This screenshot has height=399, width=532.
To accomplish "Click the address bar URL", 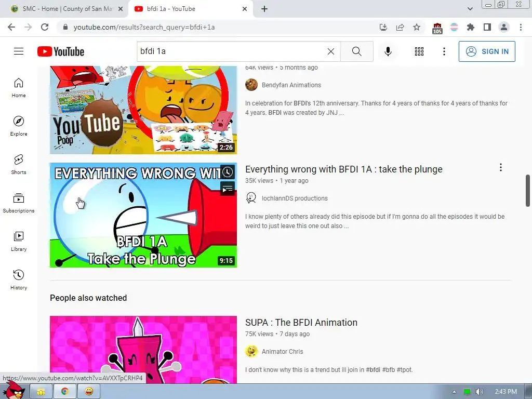I will pyautogui.click(x=144, y=27).
